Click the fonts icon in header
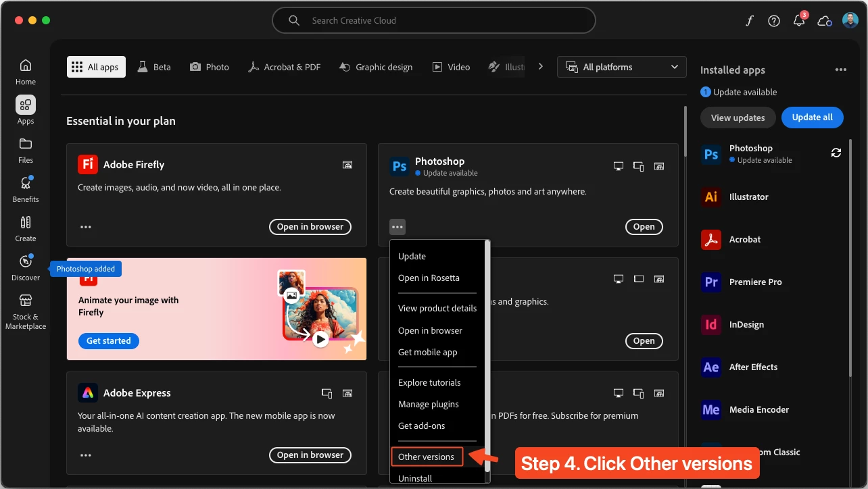The width and height of the screenshot is (868, 489). tap(749, 21)
